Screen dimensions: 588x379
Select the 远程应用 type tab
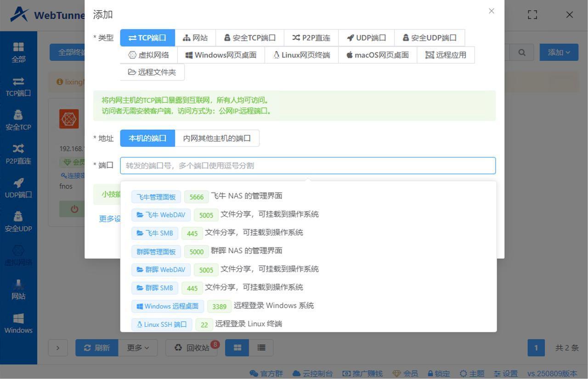[x=446, y=55]
